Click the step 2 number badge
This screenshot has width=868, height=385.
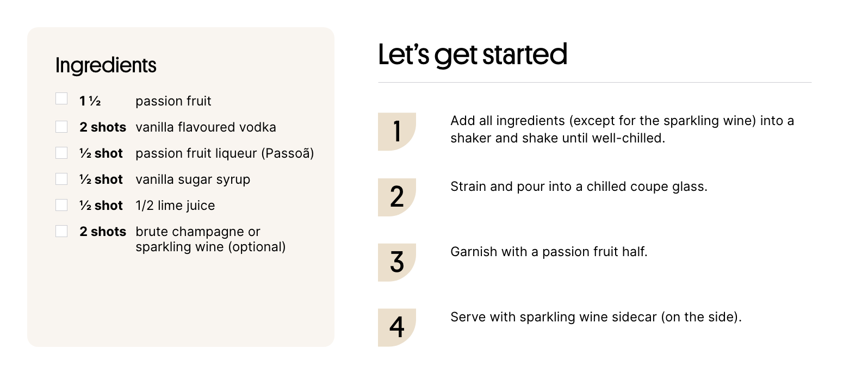397,197
